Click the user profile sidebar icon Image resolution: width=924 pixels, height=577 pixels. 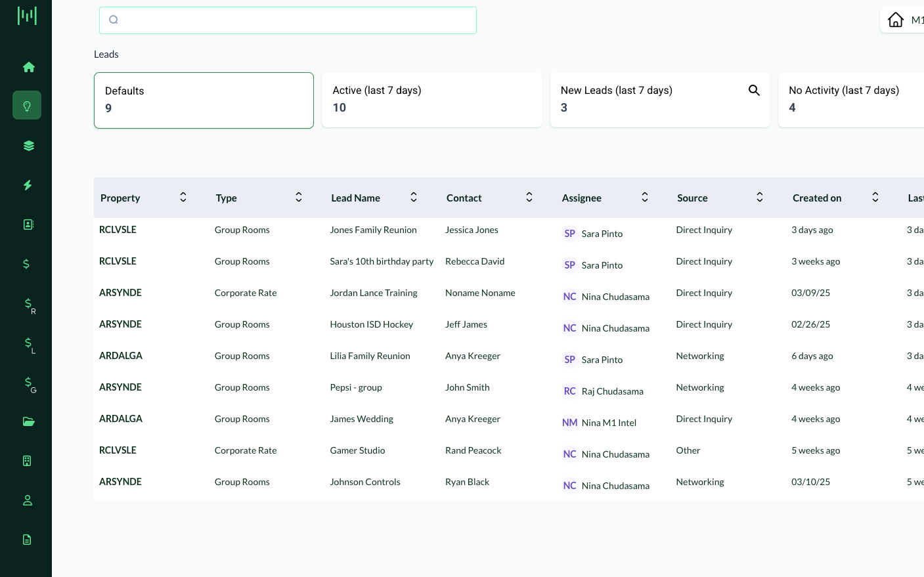coord(28,500)
